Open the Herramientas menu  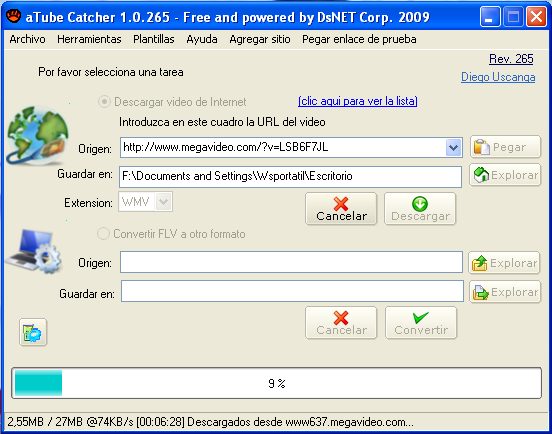point(89,39)
